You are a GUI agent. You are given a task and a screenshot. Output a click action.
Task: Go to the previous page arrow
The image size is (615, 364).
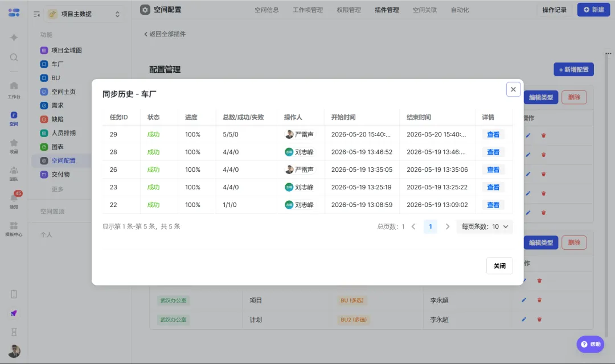pos(413,226)
